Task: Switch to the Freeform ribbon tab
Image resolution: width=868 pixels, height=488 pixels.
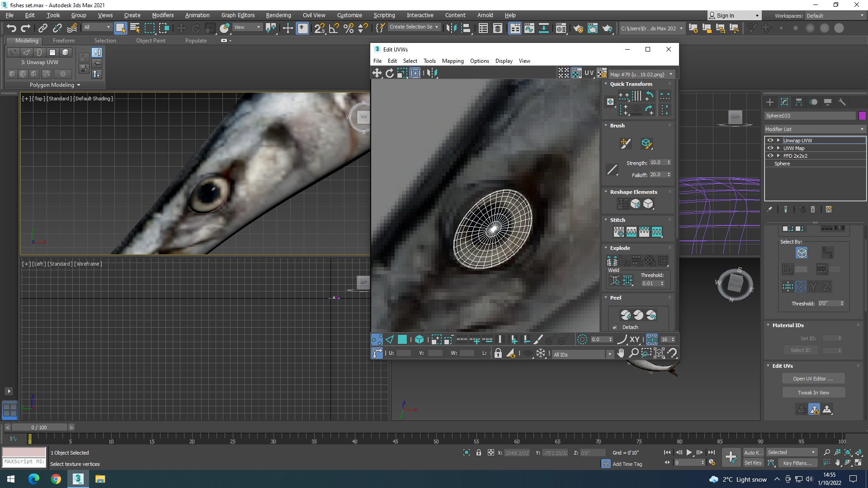Action: 63,40
